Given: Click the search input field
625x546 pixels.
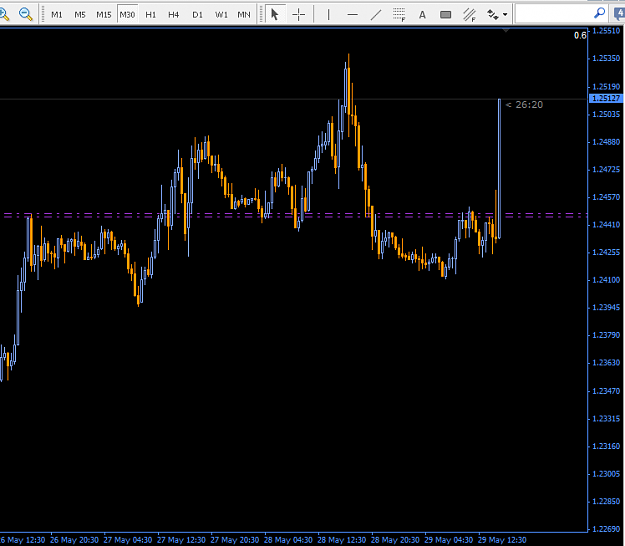Looking at the screenshot, I should point(554,14).
